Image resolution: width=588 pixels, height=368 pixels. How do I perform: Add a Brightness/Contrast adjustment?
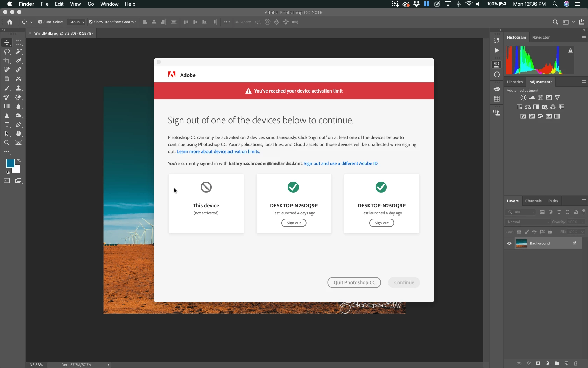pyautogui.click(x=523, y=97)
